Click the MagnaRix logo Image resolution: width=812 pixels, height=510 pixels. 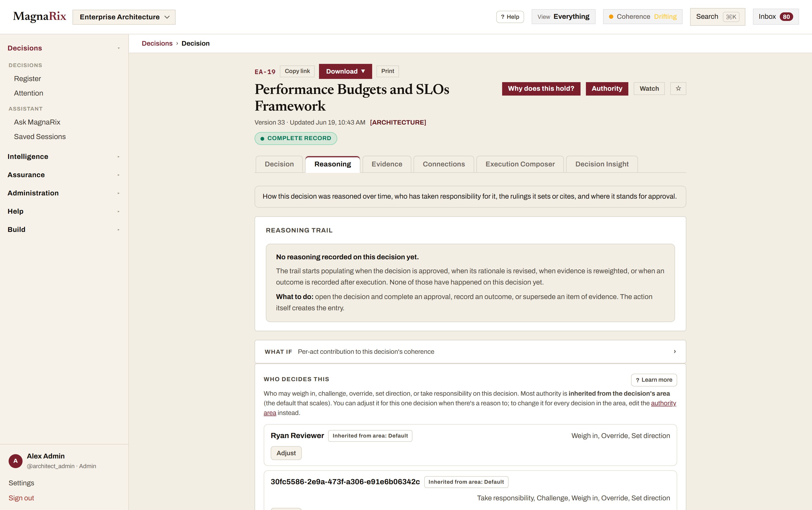point(39,17)
